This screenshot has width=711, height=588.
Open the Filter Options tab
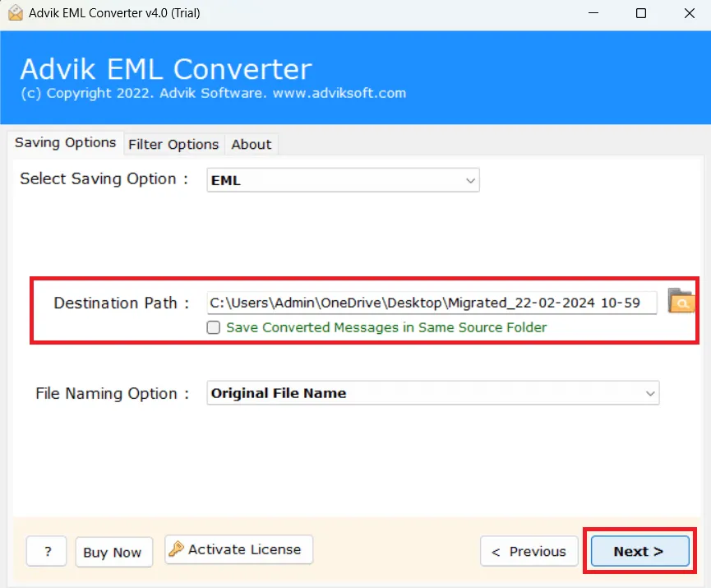click(x=173, y=144)
